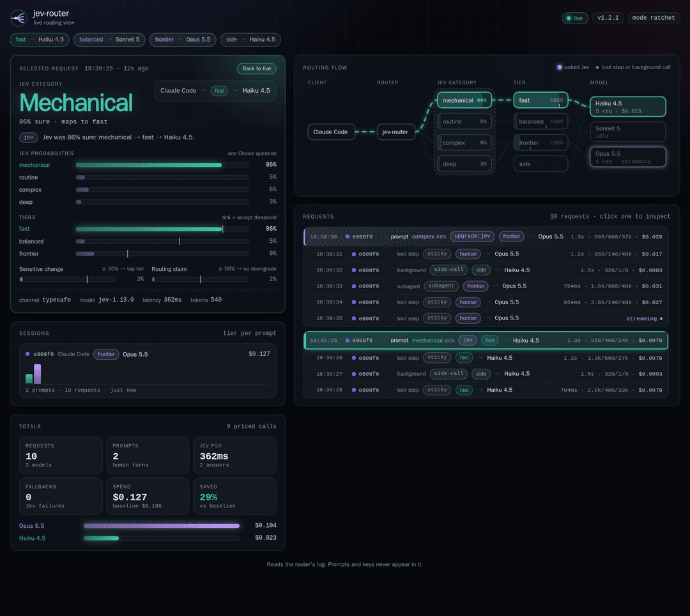Click the mode ratchet badge
The width and height of the screenshot is (690, 616).
(654, 18)
